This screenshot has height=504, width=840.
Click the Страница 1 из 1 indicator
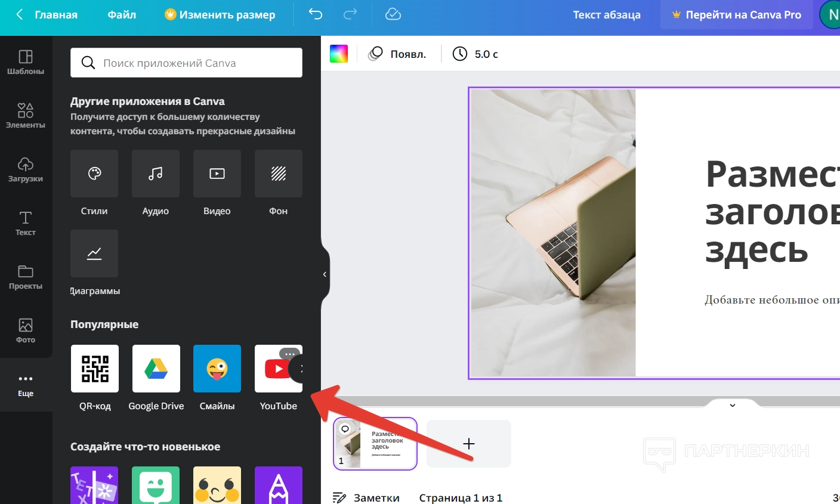click(461, 497)
